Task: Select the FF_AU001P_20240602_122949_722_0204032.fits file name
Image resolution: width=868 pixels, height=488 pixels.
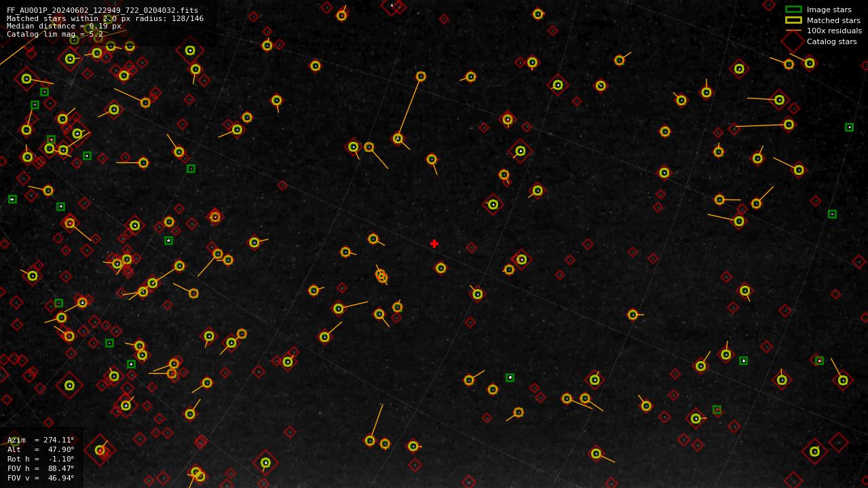Action: tap(102, 11)
